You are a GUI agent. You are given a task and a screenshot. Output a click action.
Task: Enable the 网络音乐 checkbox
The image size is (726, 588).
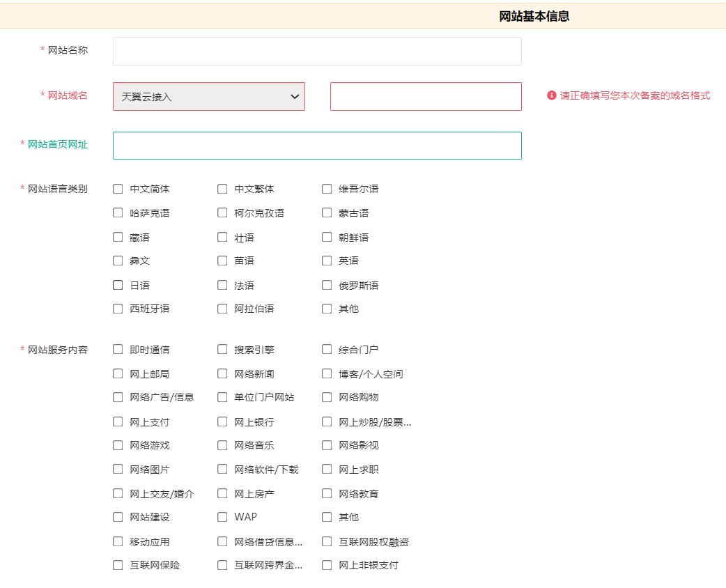222,445
